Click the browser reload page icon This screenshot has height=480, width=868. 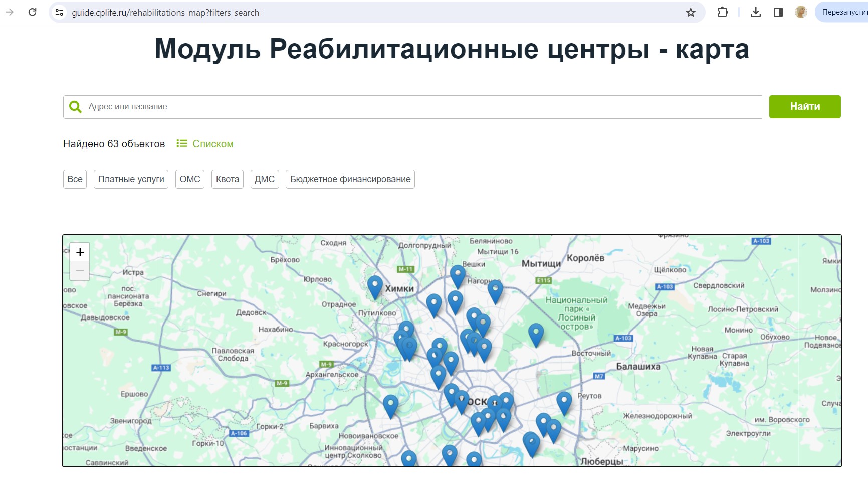click(x=33, y=12)
